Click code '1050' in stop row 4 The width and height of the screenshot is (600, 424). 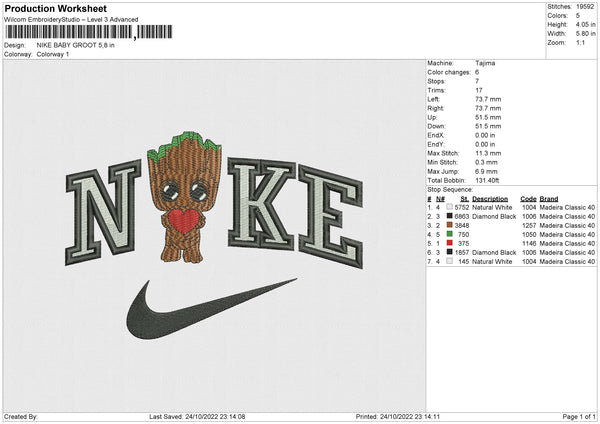point(529,235)
